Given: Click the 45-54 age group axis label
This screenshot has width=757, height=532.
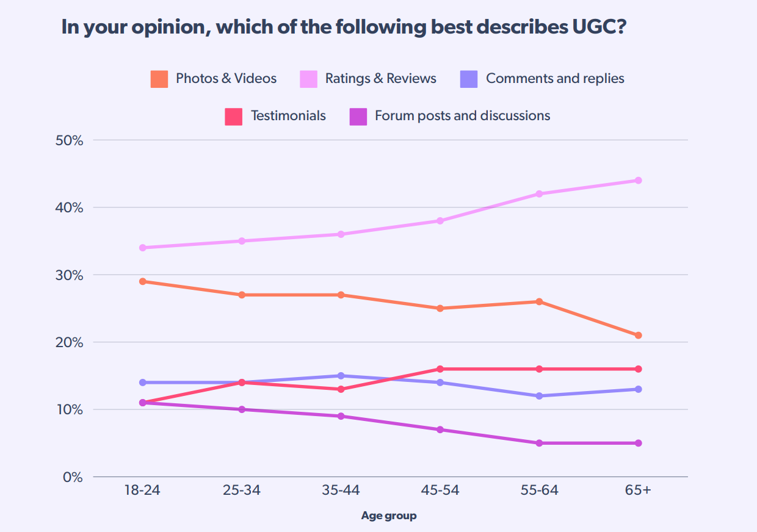Looking at the screenshot, I should (x=440, y=491).
